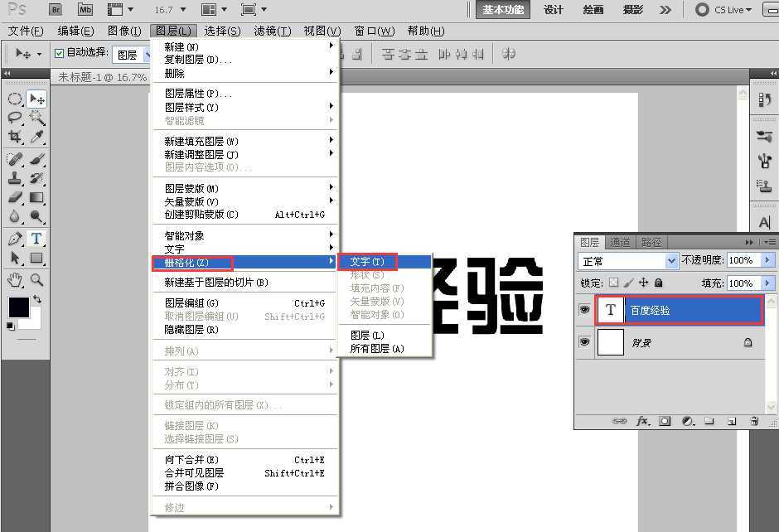This screenshot has width=779, height=532.
Task: Hide the 背景 layer visibility eye
Action: pyautogui.click(x=584, y=341)
